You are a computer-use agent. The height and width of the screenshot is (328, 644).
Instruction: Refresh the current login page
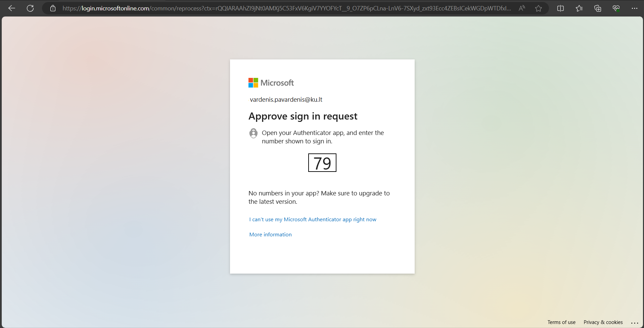pos(30,8)
